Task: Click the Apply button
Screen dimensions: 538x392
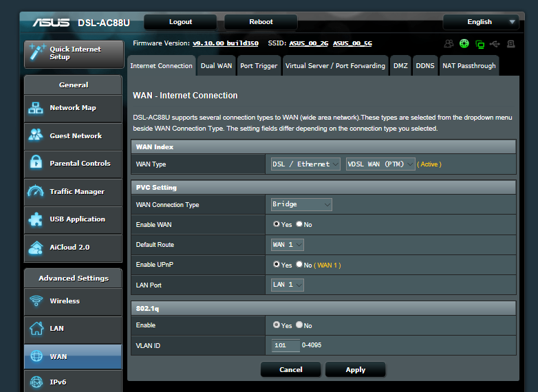Action: pyautogui.click(x=355, y=369)
